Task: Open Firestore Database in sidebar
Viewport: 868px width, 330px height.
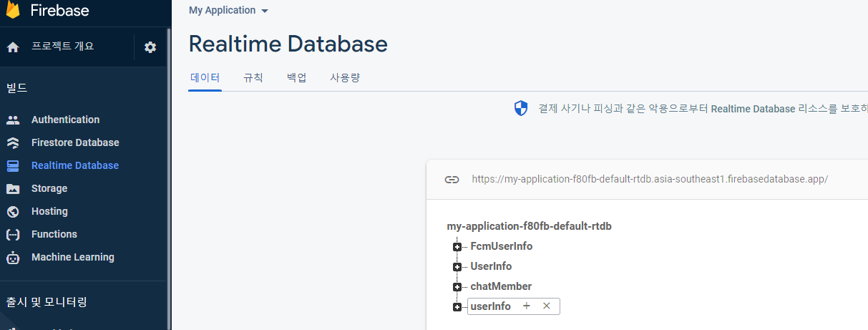Action: coord(75,142)
